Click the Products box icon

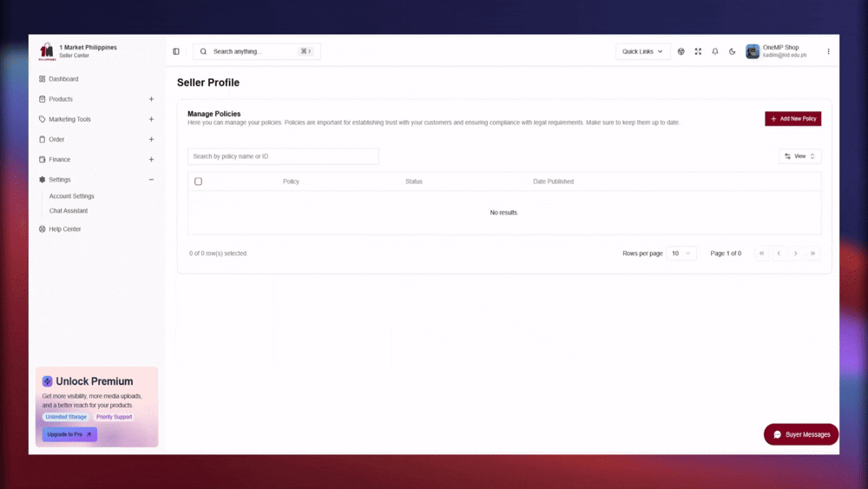tap(42, 99)
